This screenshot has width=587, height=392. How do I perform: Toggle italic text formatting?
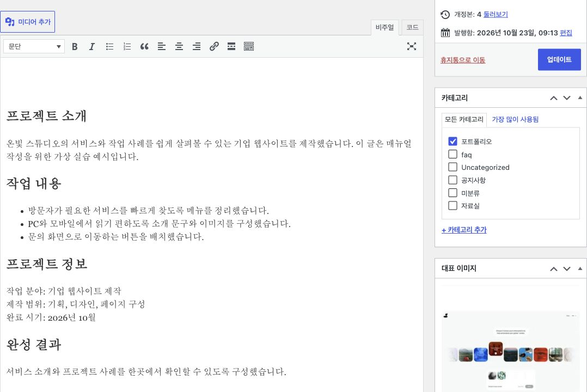(x=91, y=46)
